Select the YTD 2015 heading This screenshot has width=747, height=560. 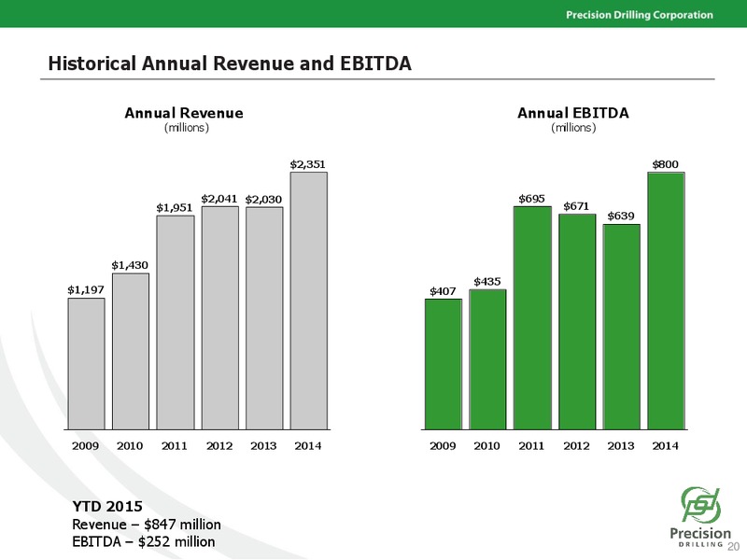tap(107, 506)
